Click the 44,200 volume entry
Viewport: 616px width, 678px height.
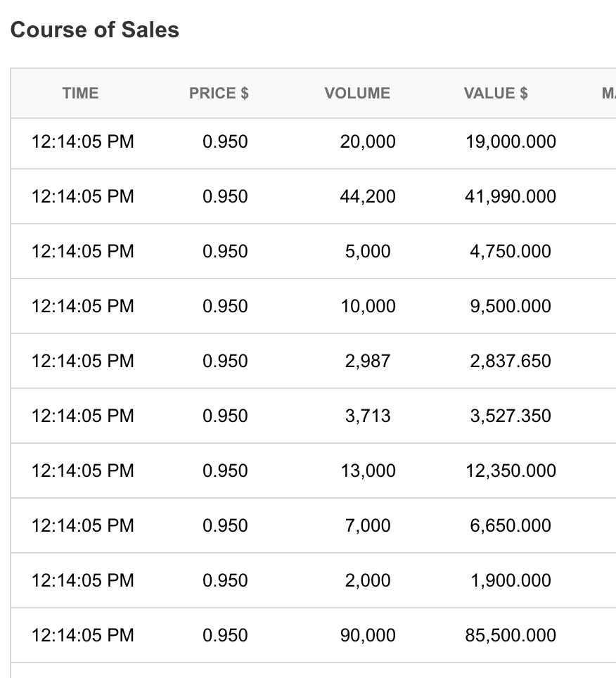368,197
